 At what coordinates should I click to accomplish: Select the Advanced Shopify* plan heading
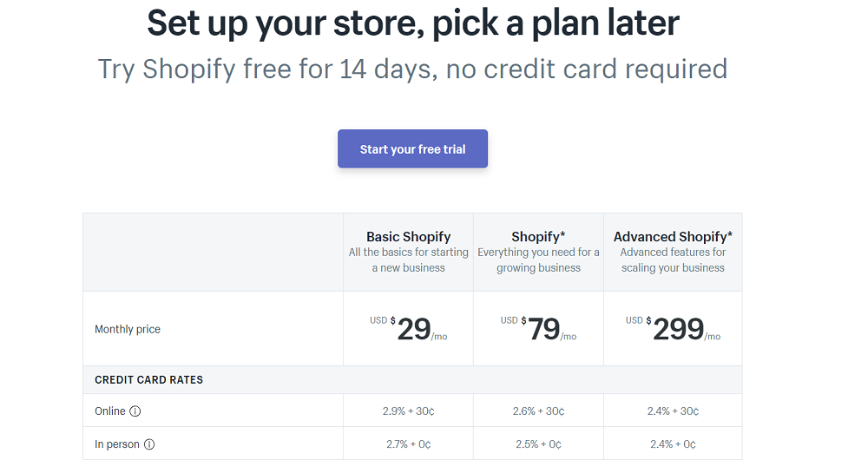[x=673, y=236]
